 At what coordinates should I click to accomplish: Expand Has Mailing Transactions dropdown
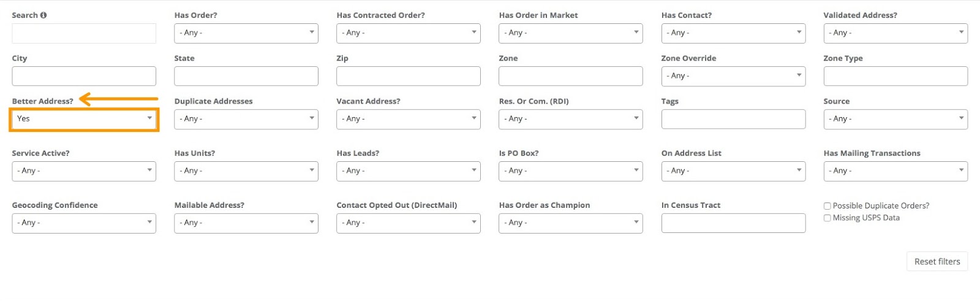[x=895, y=171]
